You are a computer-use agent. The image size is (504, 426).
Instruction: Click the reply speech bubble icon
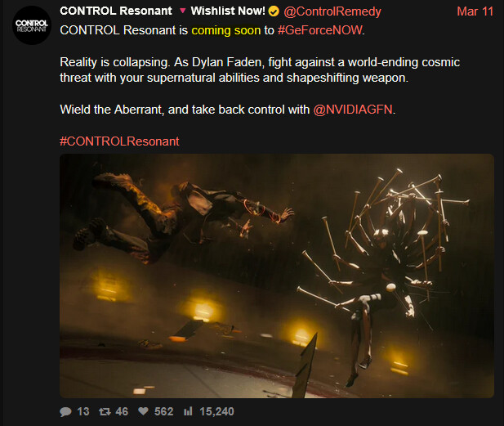65,411
